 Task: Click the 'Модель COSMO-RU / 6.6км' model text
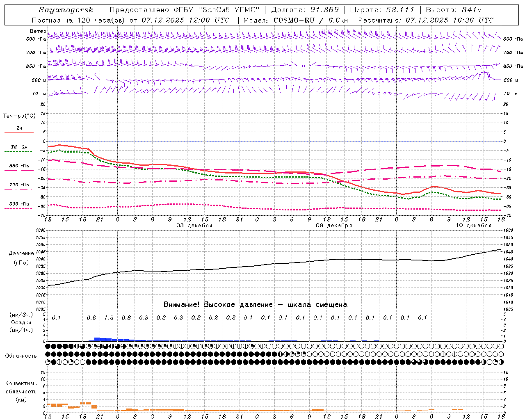(x=296, y=20)
